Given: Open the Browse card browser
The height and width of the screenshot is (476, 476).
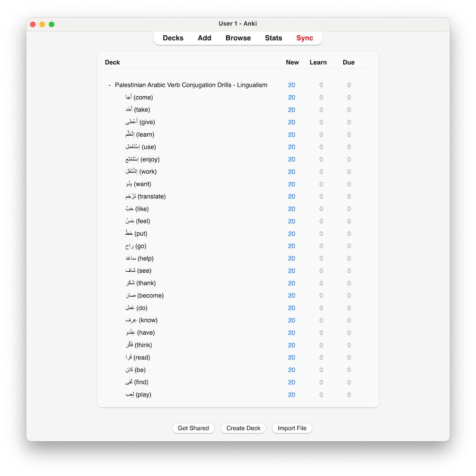Looking at the screenshot, I should coord(238,38).
